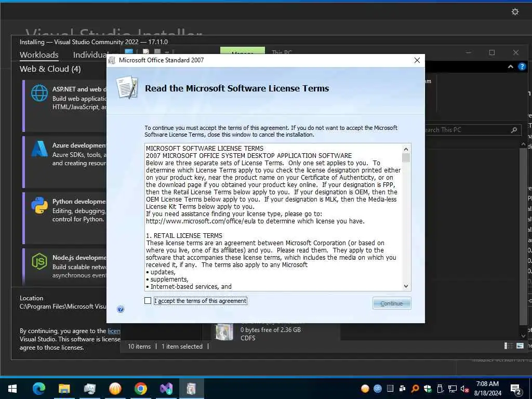Open the license link in Visual Studio Installer
This screenshot has height=399, width=532.
point(114,331)
